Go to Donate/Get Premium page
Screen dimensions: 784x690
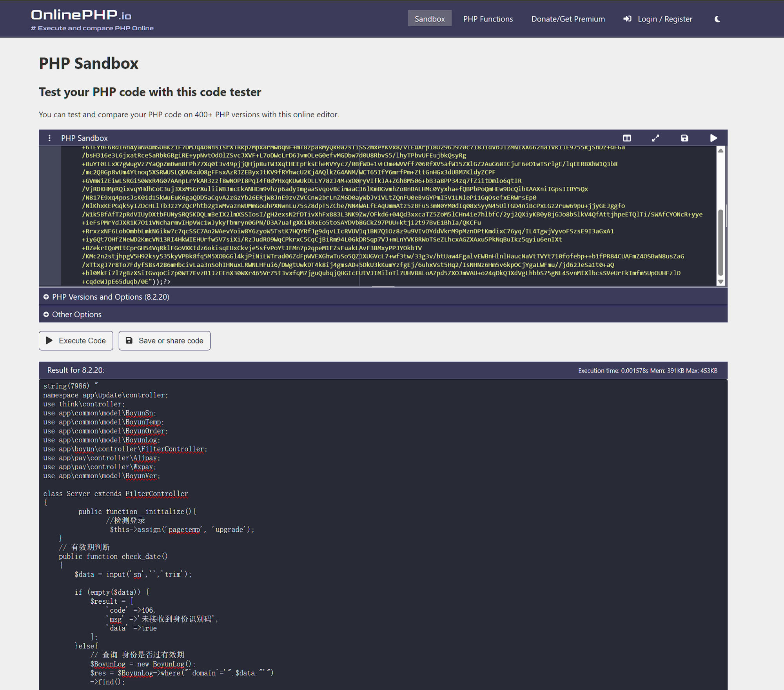coord(568,19)
